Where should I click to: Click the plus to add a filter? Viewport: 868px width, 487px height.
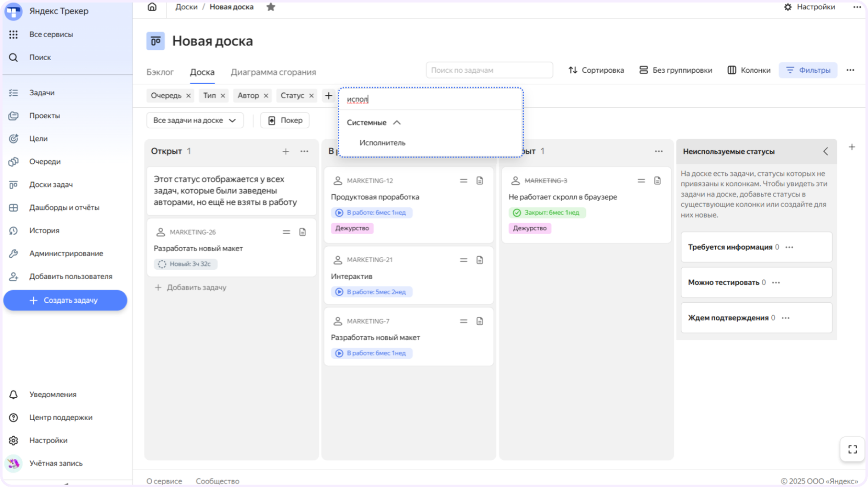coord(329,96)
